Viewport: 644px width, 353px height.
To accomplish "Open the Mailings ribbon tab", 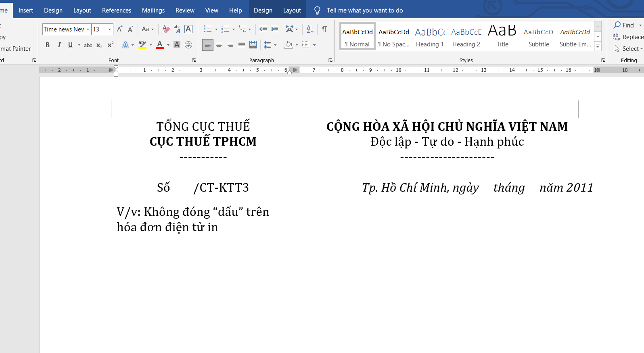I will 153,10.
